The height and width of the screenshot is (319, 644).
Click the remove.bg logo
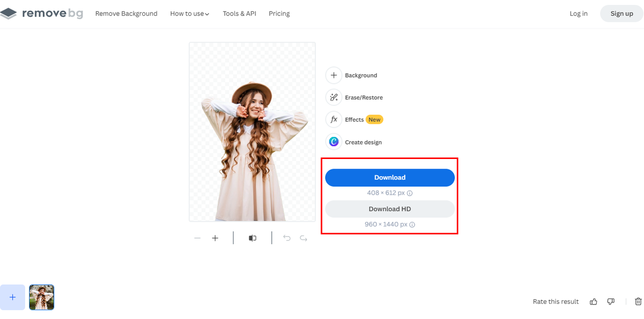point(41,14)
